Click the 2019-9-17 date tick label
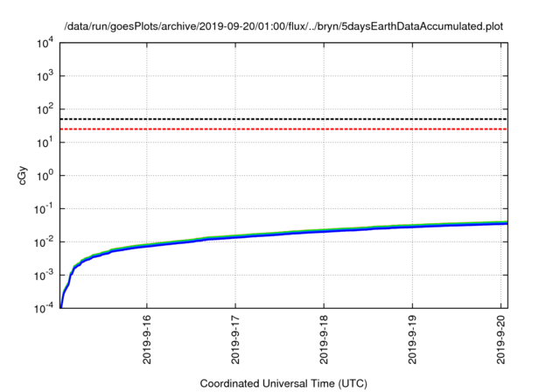This screenshot has height=392, width=560. 235,339
